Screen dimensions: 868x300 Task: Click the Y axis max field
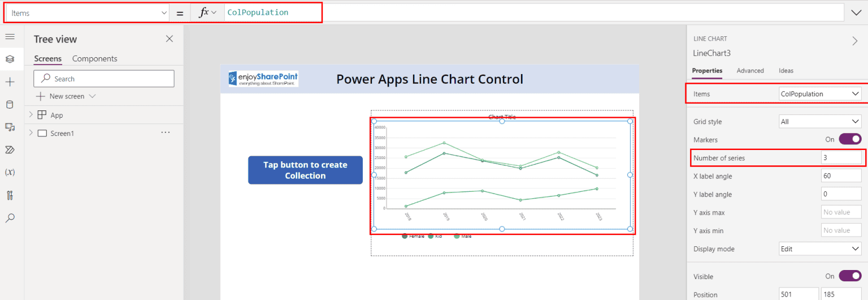point(841,212)
